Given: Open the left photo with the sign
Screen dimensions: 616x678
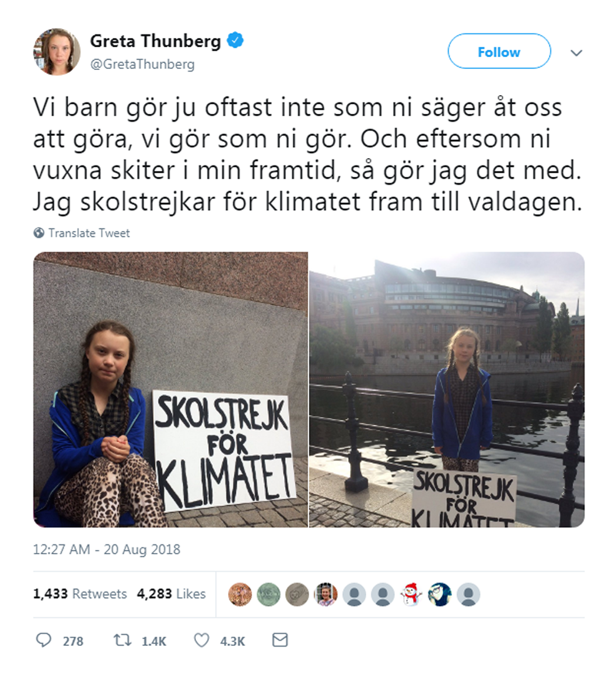Looking at the screenshot, I should (171, 389).
